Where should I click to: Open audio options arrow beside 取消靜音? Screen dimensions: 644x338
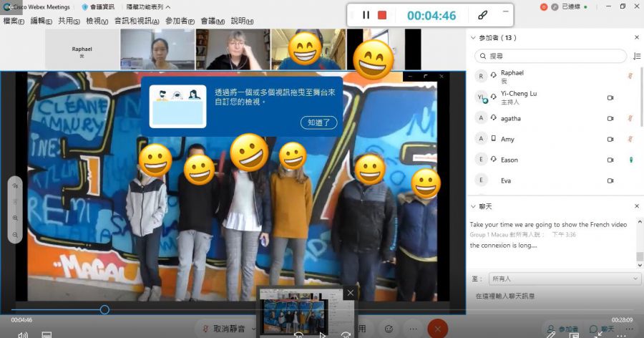[x=253, y=329]
